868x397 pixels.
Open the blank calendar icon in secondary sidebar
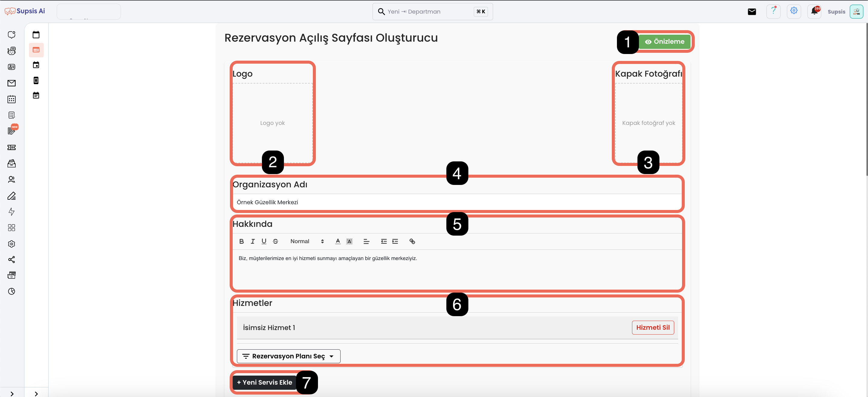[x=36, y=35]
